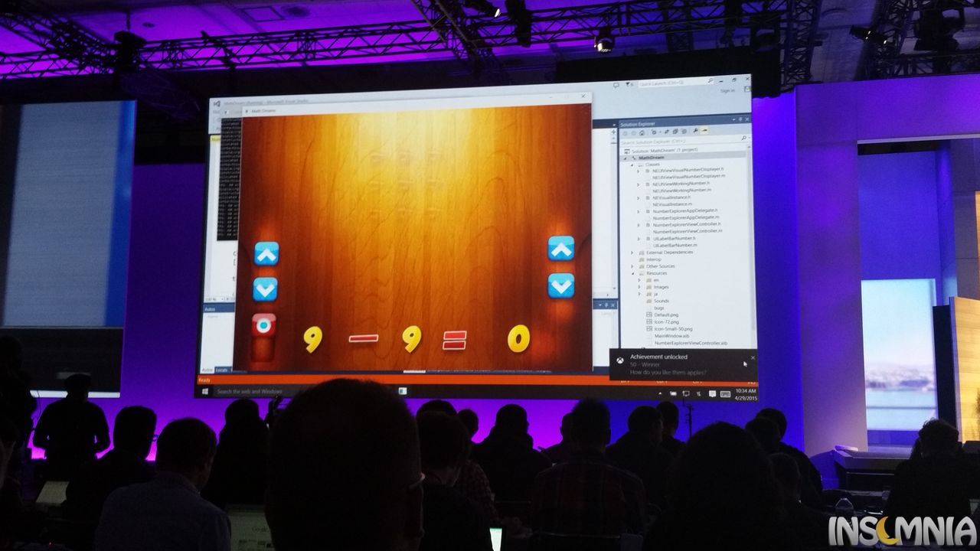Tap the left blue up-arrow button in game
The height and width of the screenshot is (551, 980).
[x=266, y=253]
